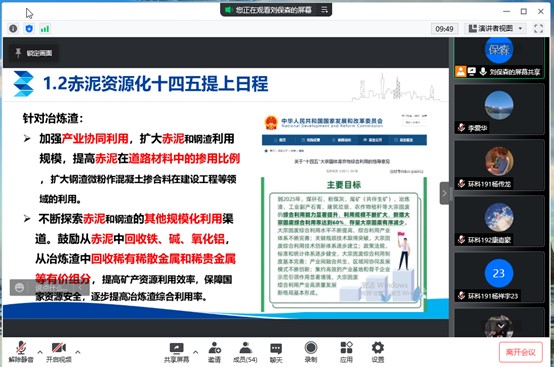Open the 应用 apps icon
Image resolution: width=554 pixels, height=367 pixels.
pos(346,353)
